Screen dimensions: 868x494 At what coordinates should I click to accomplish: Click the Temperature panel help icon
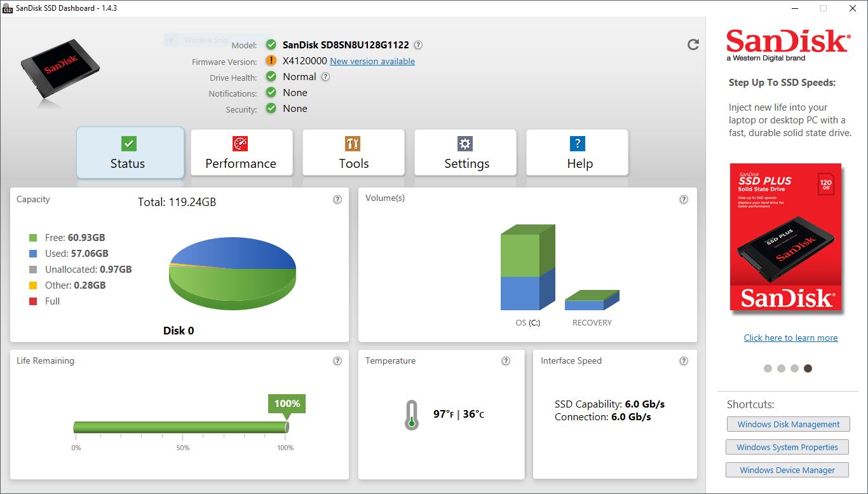click(506, 361)
